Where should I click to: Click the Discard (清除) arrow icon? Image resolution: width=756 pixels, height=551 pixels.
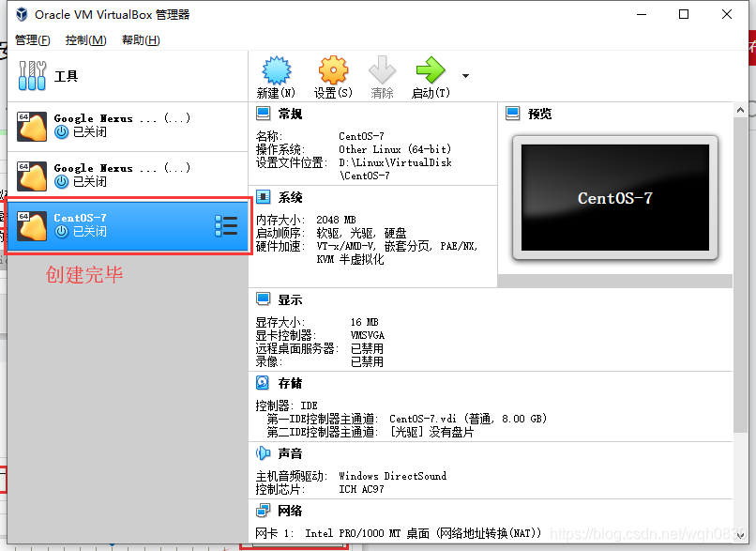point(382,70)
